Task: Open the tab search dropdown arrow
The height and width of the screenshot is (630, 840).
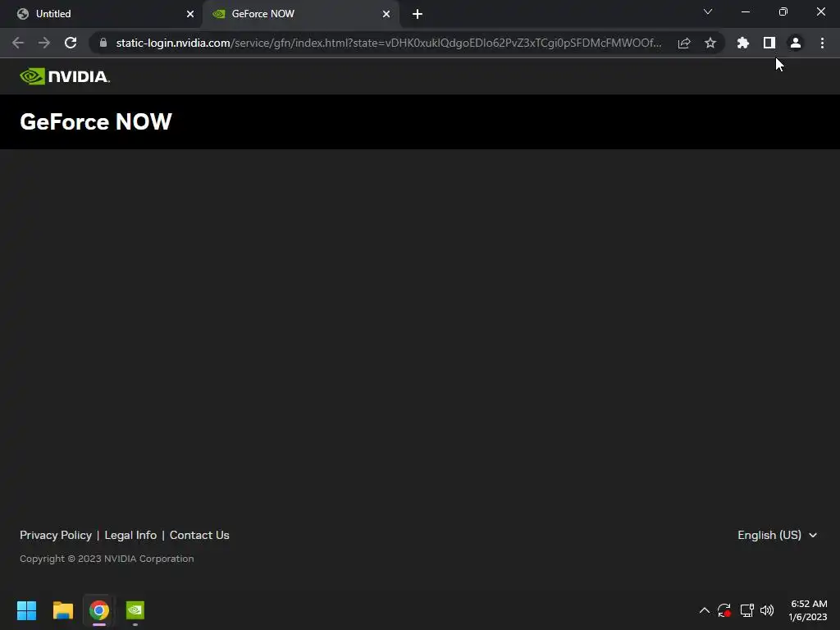Action: click(x=708, y=11)
